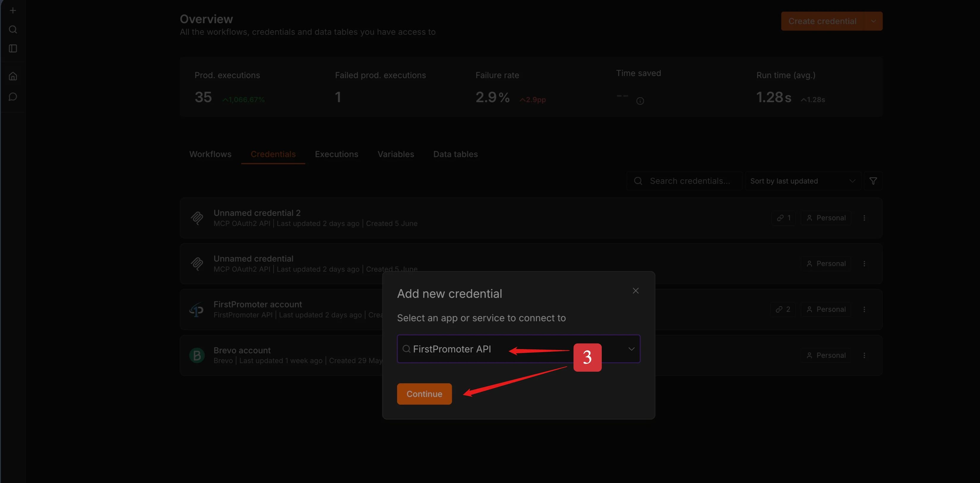Click the Unnamed credential 2 MCP icon
This screenshot has height=483, width=980.
(197, 218)
